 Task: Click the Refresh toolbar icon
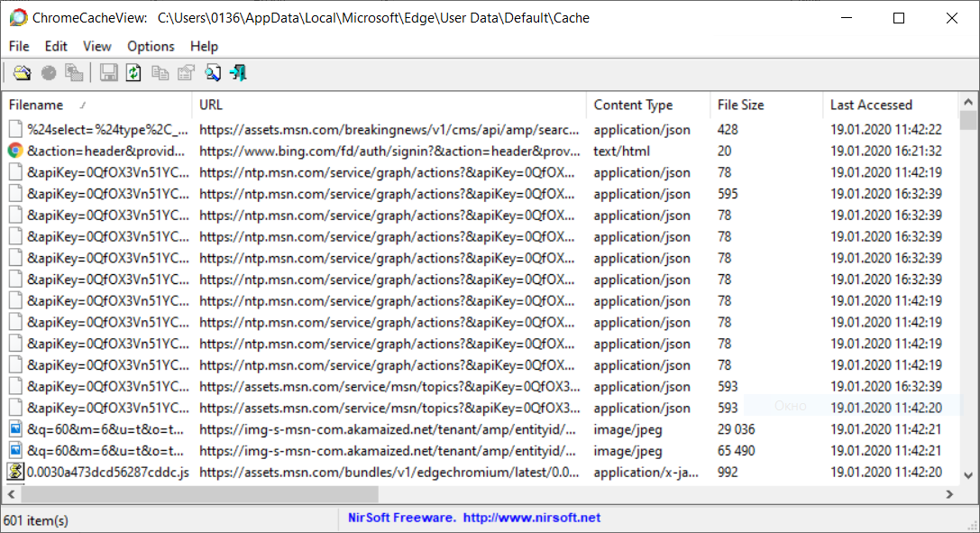click(133, 72)
